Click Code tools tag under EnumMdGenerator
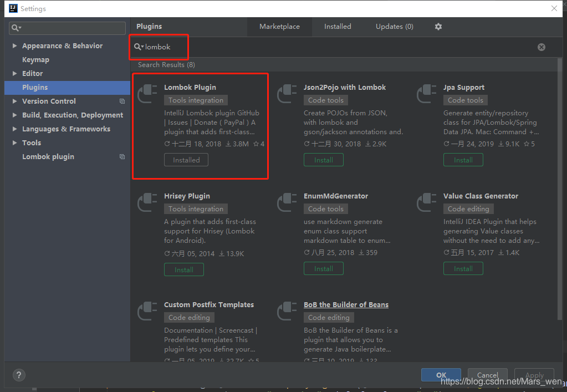Image resolution: width=567 pixels, height=392 pixels. (x=326, y=208)
